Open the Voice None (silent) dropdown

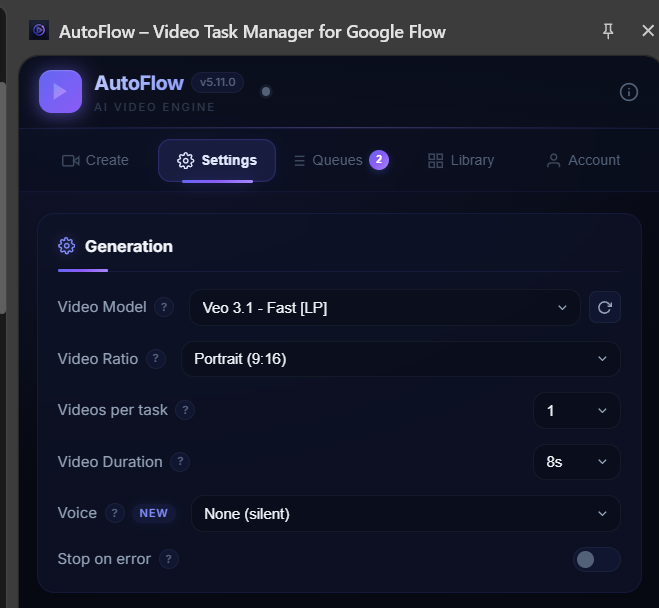click(x=406, y=513)
